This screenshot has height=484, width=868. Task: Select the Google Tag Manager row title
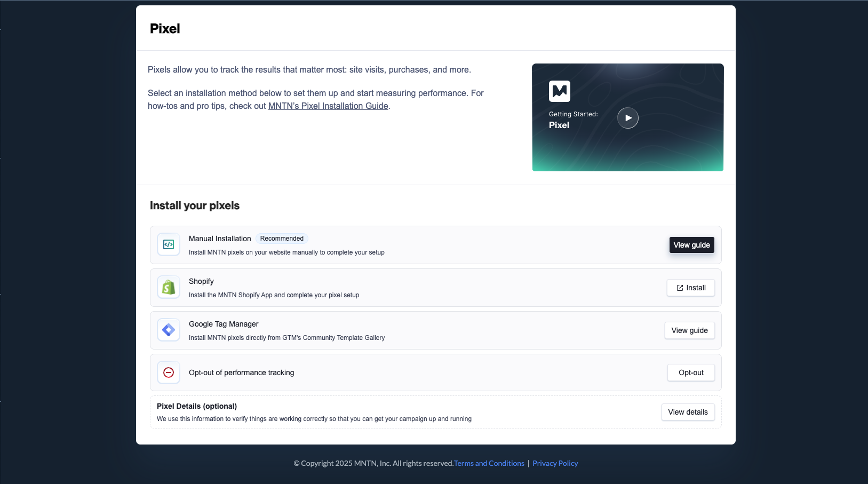(224, 324)
